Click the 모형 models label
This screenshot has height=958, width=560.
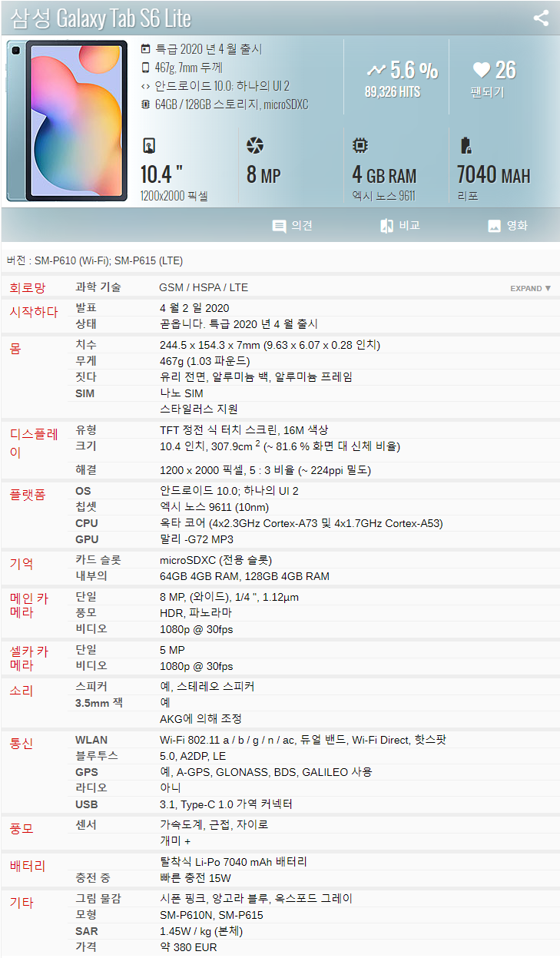pyautogui.click(x=86, y=915)
